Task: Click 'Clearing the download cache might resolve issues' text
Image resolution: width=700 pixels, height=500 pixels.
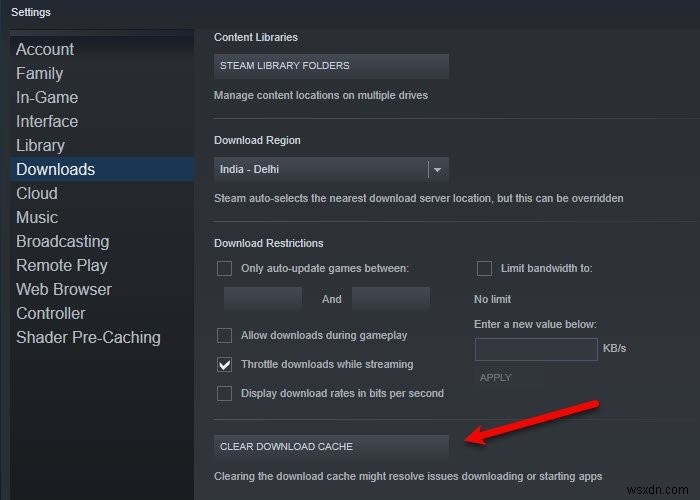Action: pos(408,476)
